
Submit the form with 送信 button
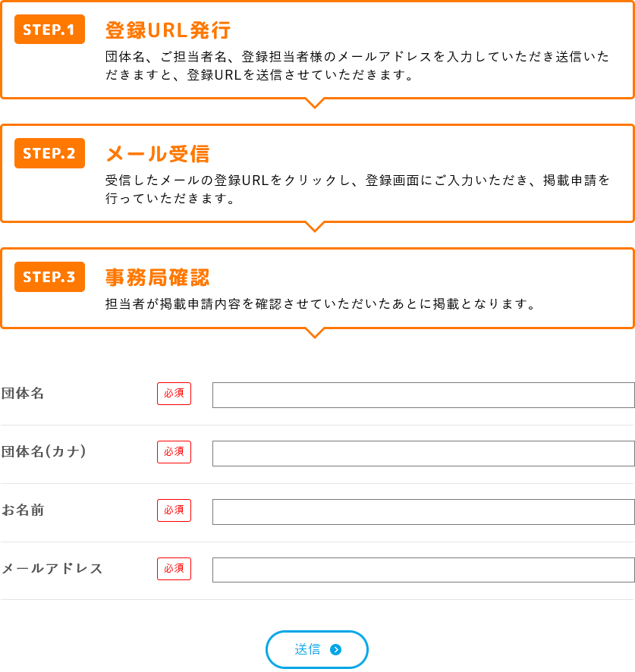coord(317,648)
